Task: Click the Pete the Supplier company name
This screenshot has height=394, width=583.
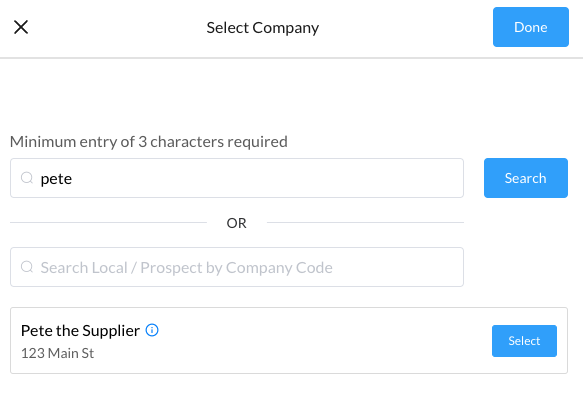Action: [80, 330]
